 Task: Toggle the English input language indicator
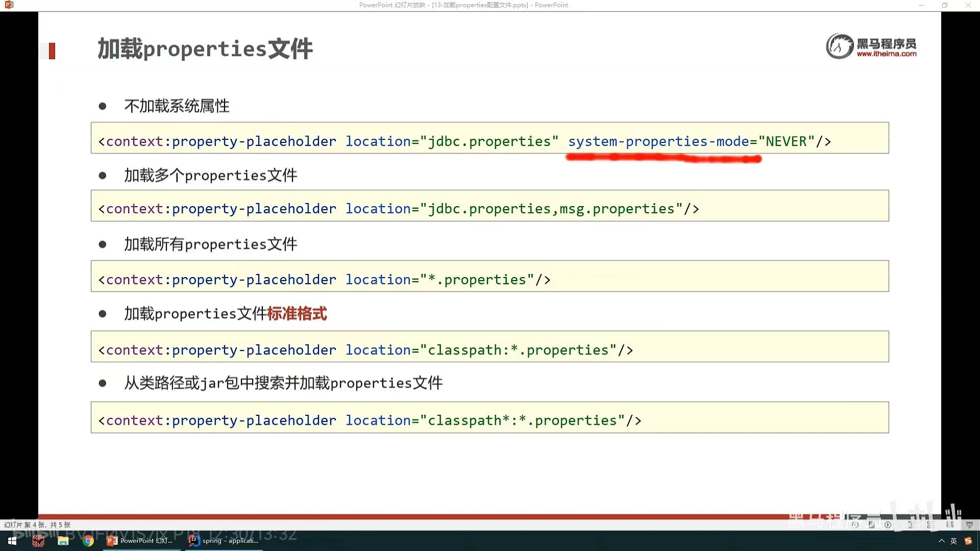pos(953,541)
